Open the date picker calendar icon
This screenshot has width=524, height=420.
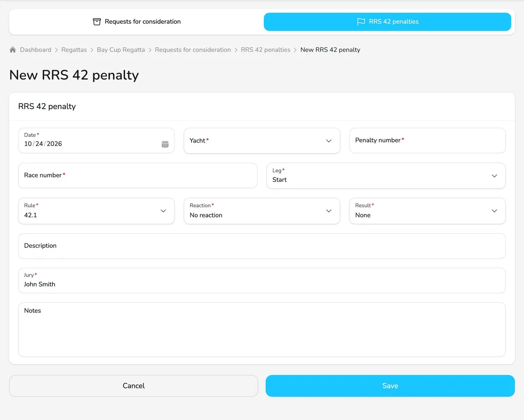[x=165, y=144]
